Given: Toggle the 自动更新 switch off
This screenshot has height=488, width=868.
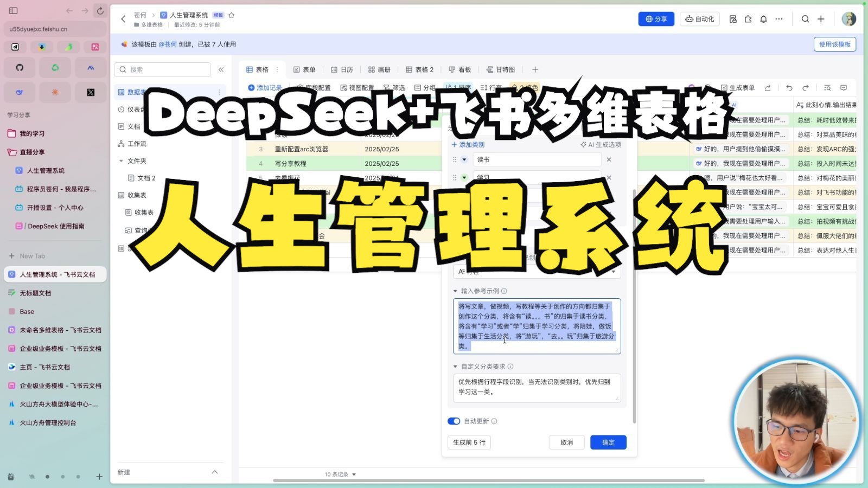Looking at the screenshot, I should point(454,421).
